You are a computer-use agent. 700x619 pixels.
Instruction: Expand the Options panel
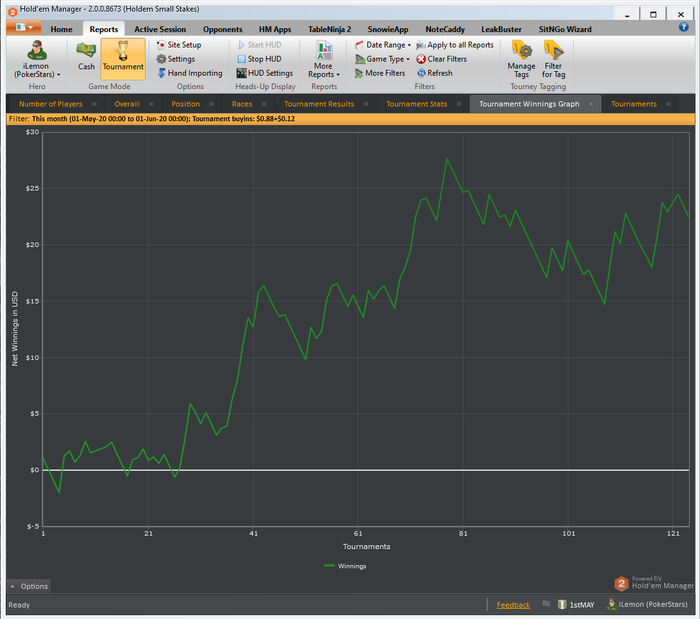pyautogui.click(x=29, y=586)
